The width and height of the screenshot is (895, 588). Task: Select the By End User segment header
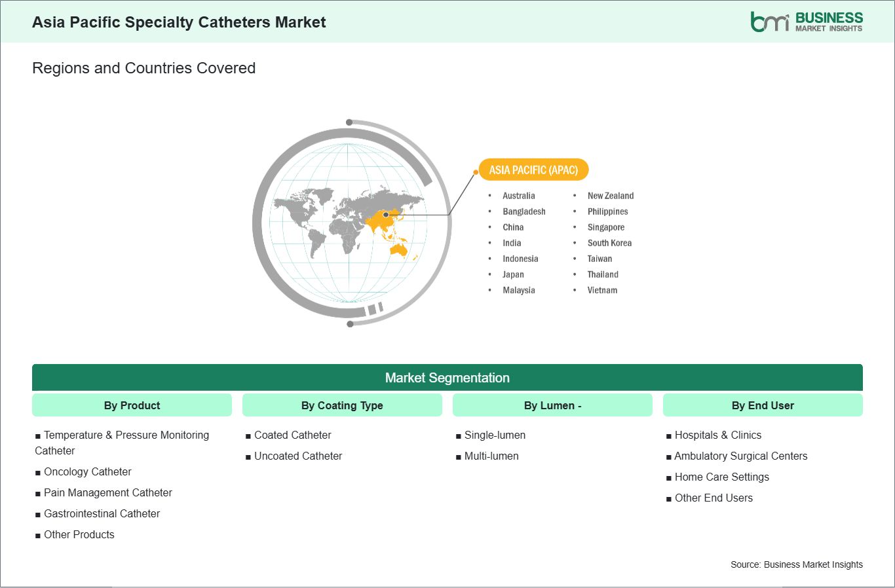coord(763,405)
